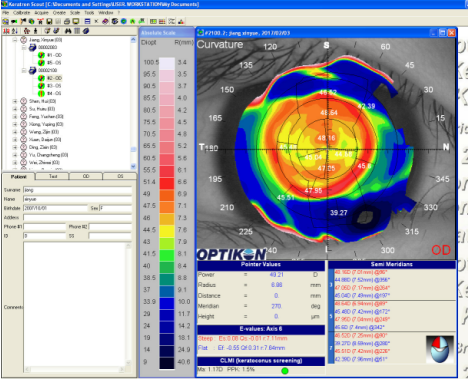This screenshot has height=379, width=472.
Task: Switch to the Test tab
Action: coord(53,176)
